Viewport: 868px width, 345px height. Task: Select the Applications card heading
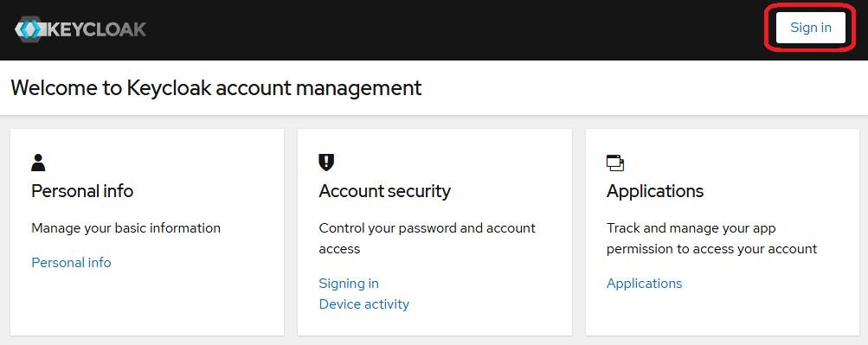(655, 191)
